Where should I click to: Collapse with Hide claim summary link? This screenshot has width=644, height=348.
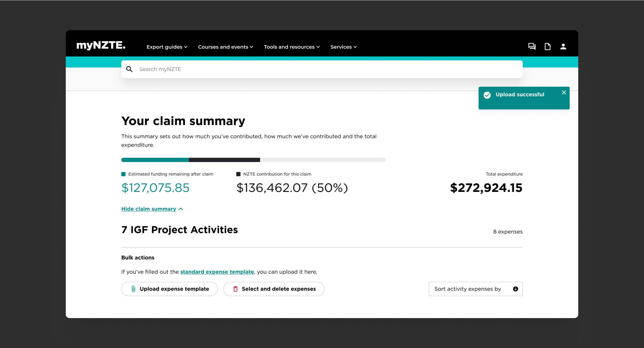(152, 209)
